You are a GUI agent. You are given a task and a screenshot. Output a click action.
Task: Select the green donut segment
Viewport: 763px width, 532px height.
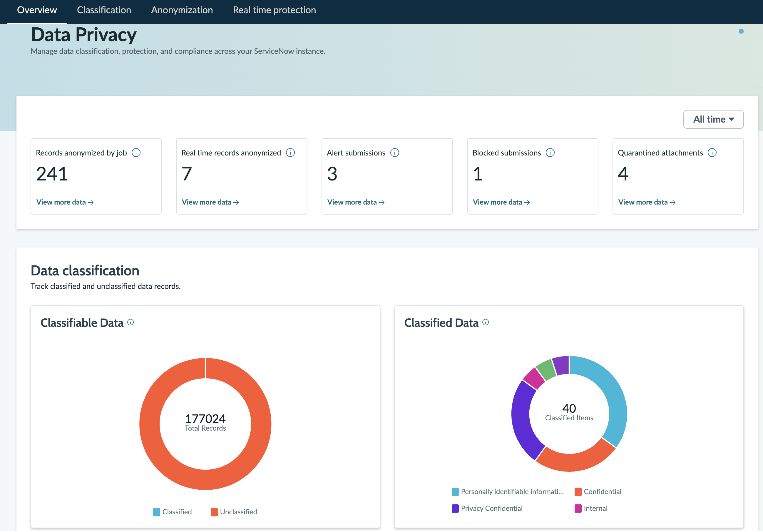(x=546, y=369)
